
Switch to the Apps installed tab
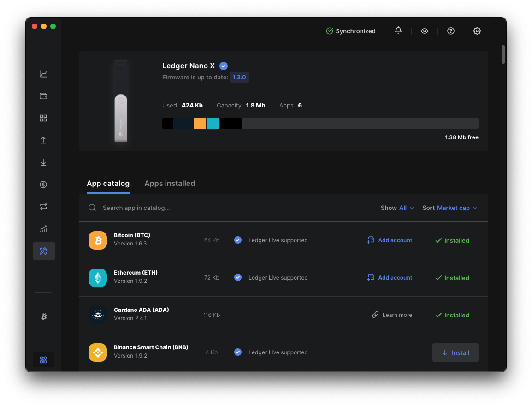pos(170,184)
